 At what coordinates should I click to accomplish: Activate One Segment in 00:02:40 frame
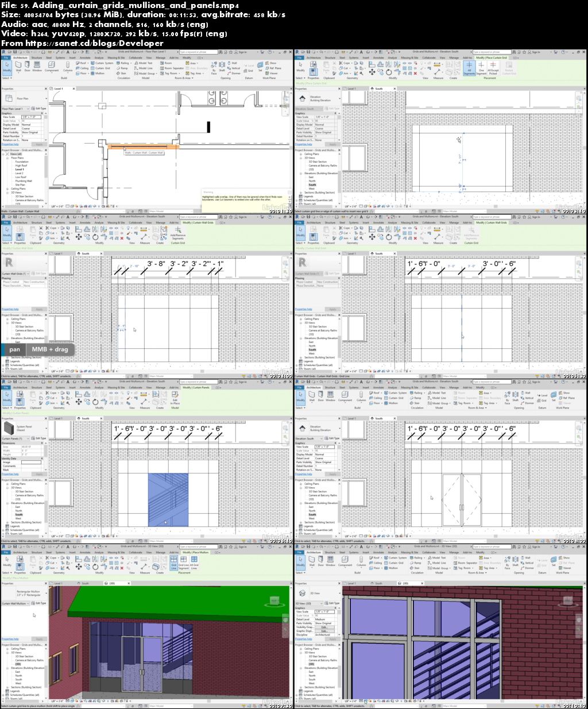tap(481, 67)
